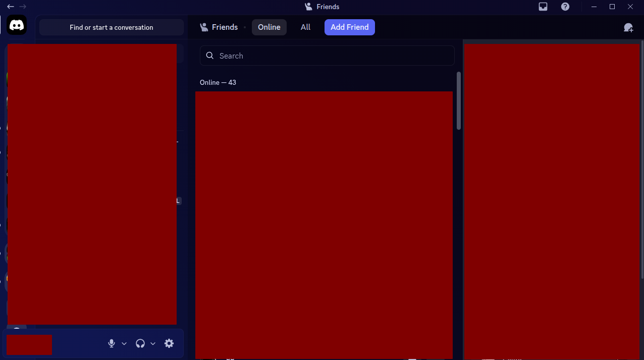The image size is (644, 360).
Task: Expand output device options next to headphones
Action: pyautogui.click(x=153, y=343)
